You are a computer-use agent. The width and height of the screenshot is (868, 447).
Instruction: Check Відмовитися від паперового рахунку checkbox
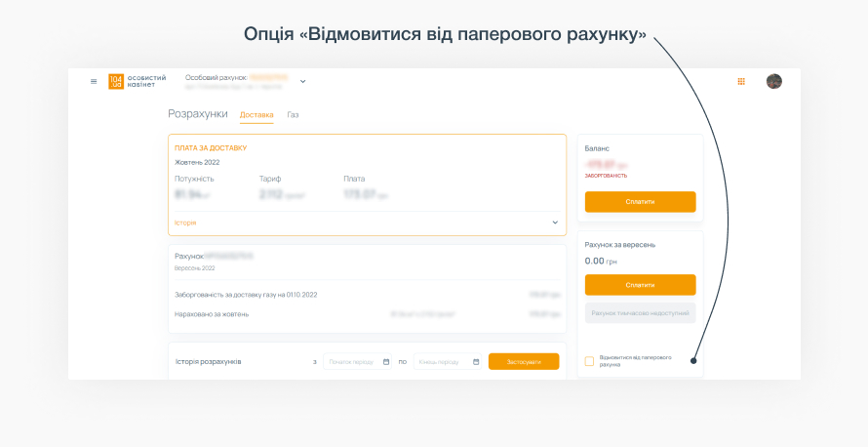[589, 361]
